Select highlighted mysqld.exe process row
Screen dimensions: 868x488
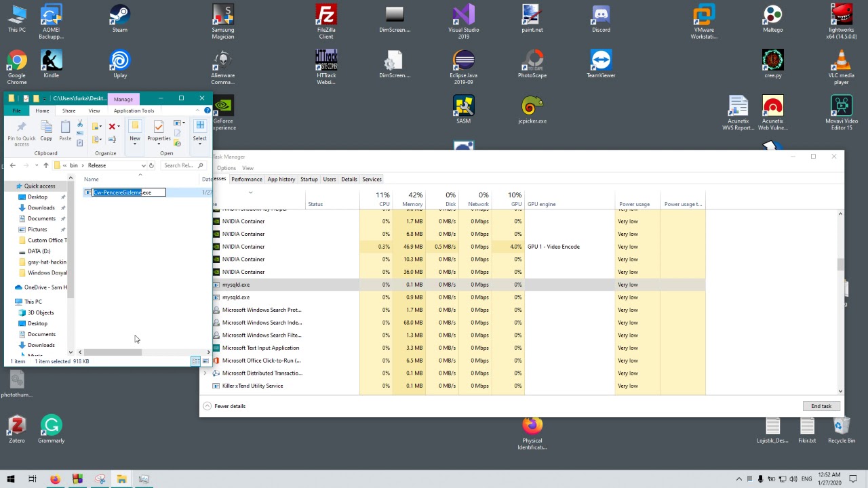click(453, 285)
